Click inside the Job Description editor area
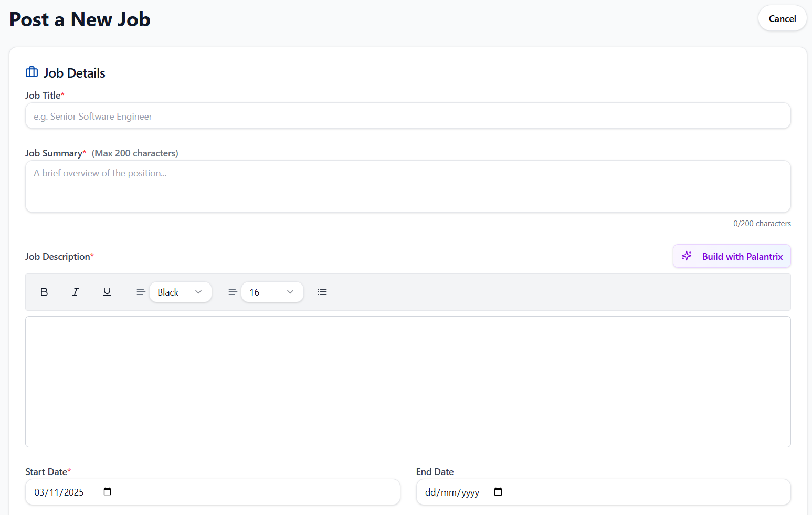 pyautogui.click(x=408, y=382)
